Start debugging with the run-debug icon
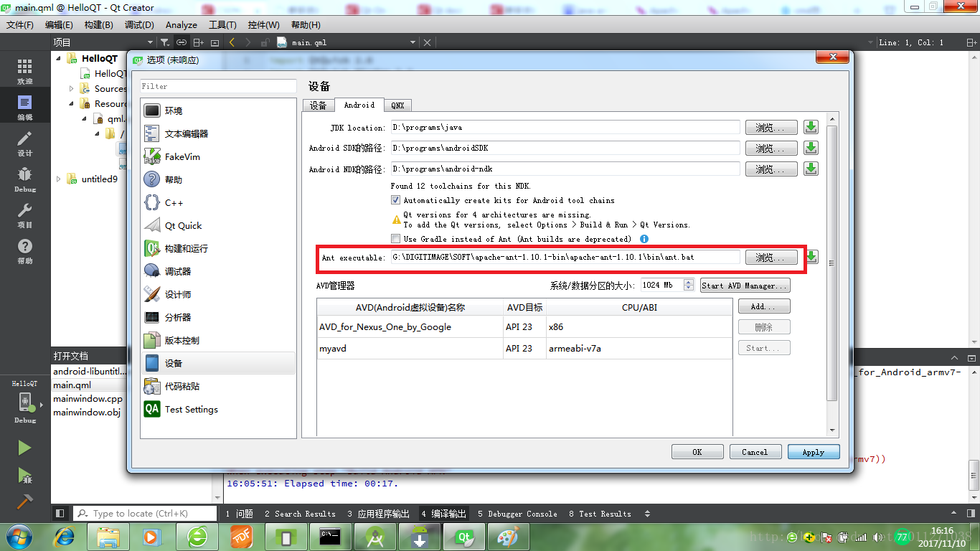The height and width of the screenshot is (551, 980). [24, 475]
